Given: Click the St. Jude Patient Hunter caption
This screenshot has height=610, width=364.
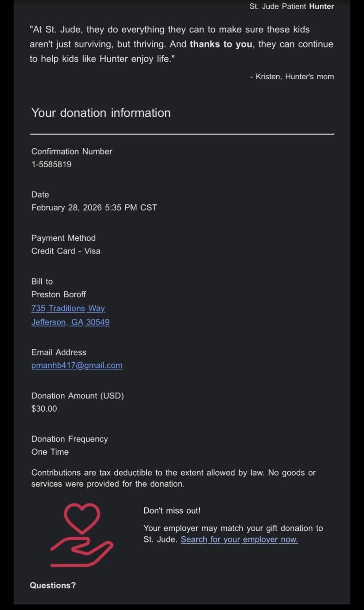Looking at the screenshot, I should [292, 7].
